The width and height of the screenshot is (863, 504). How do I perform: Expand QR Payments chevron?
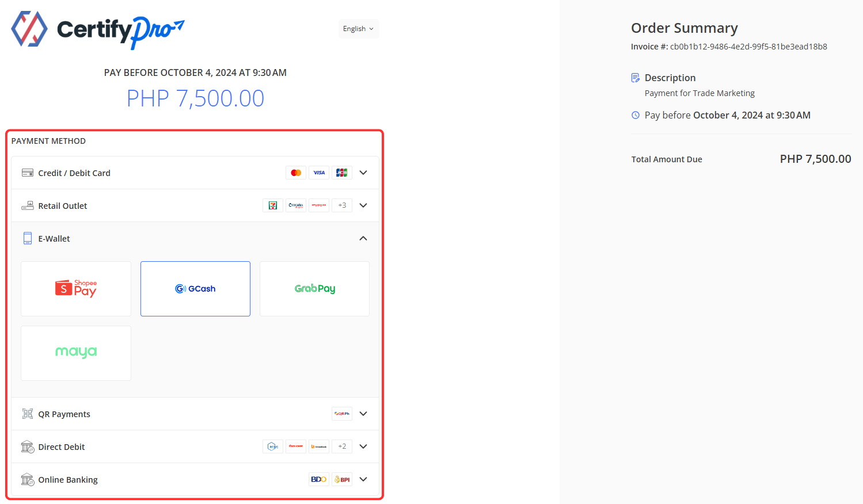pos(363,414)
